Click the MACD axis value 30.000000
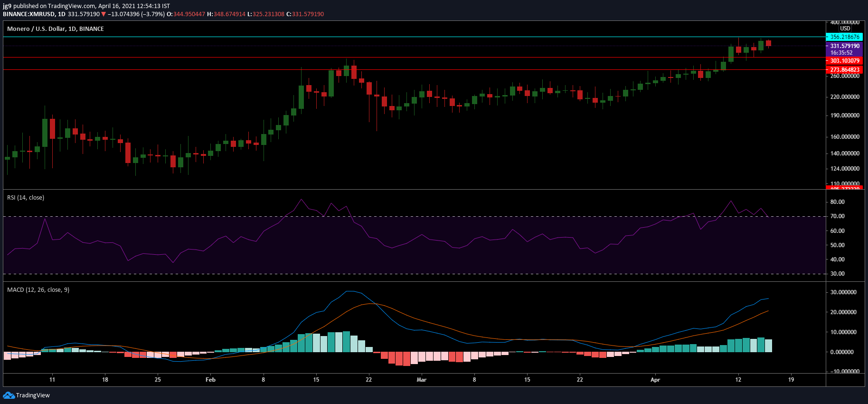The height and width of the screenshot is (404, 868). click(x=843, y=292)
